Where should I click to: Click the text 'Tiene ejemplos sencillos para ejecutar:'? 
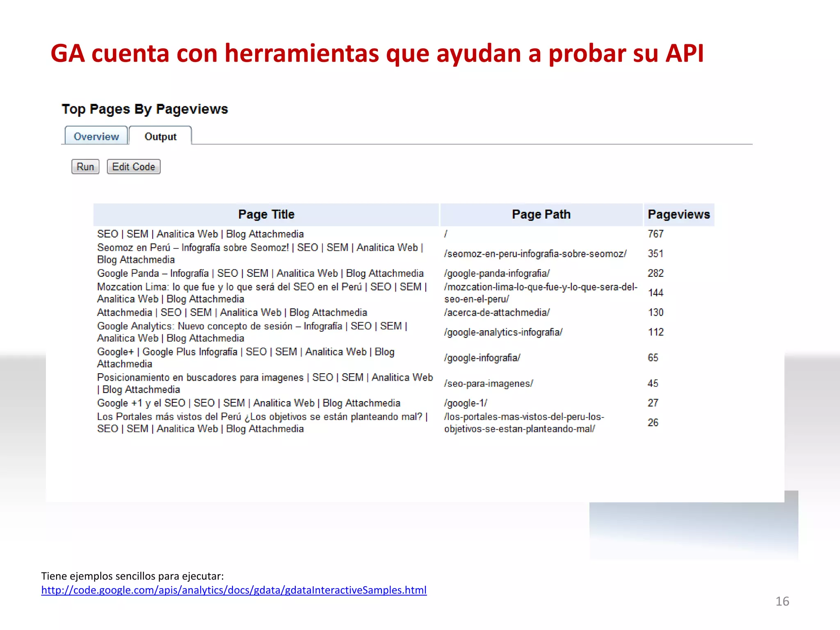(x=132, y=576)
